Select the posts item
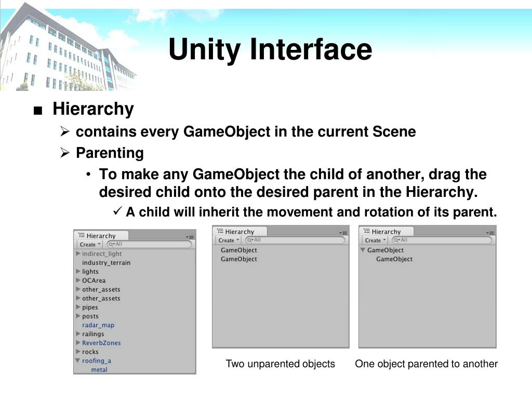The image size is (532, 399). (x=90, y=316)
